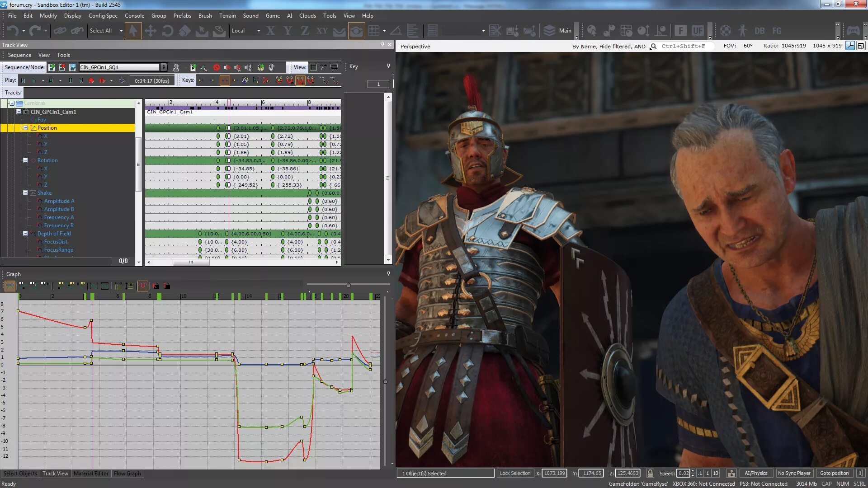Viewport: 868px width, 488px height.
Task: Open the Terrain menu
Action: (x=227, y=15)
